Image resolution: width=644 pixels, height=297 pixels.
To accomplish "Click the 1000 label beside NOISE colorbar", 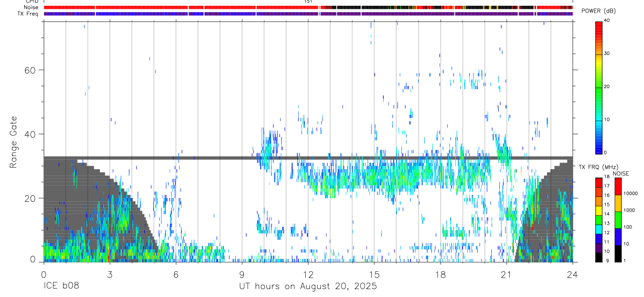I will (x=629, y=211).
